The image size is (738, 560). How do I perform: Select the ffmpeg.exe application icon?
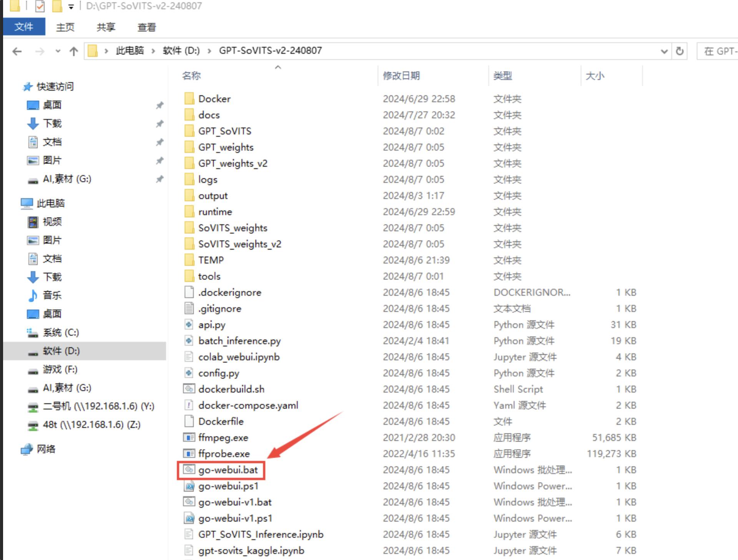pos(189,437)
